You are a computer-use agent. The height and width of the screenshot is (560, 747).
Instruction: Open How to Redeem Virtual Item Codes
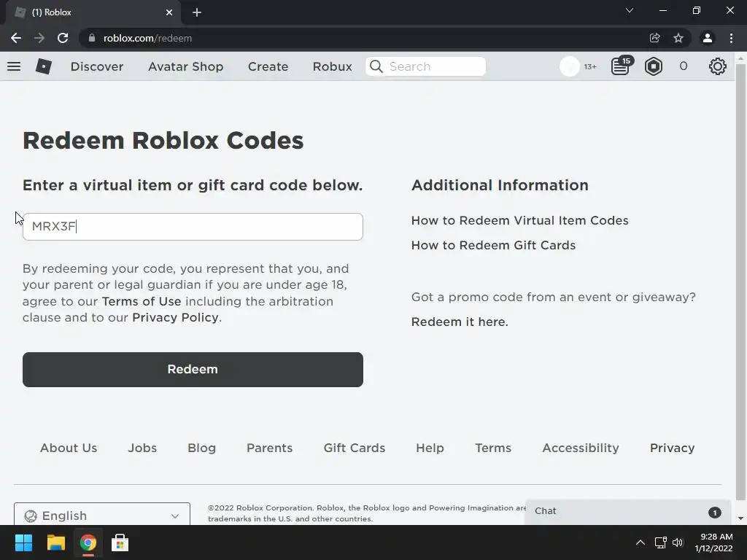click(519, 220)
